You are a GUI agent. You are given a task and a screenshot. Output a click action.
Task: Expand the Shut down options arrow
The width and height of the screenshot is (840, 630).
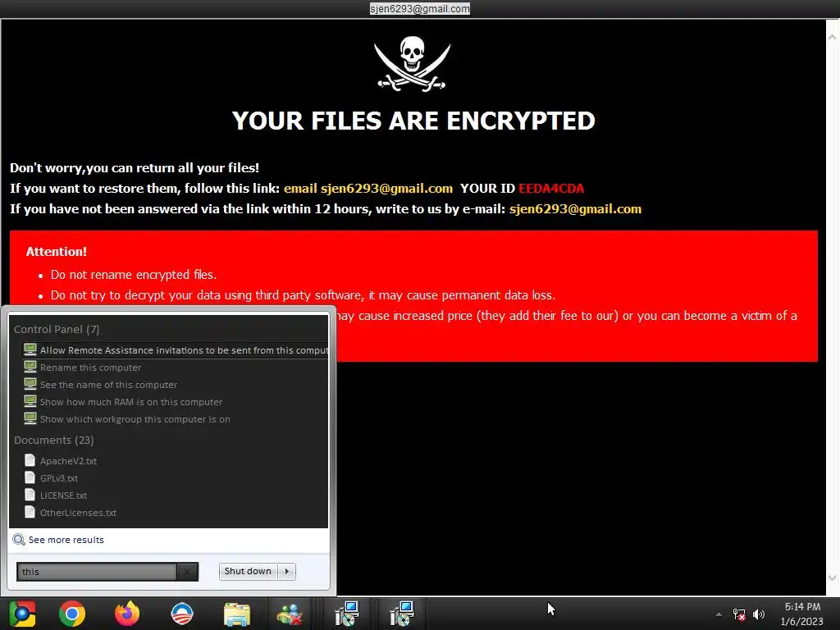[x=287, y=571]
